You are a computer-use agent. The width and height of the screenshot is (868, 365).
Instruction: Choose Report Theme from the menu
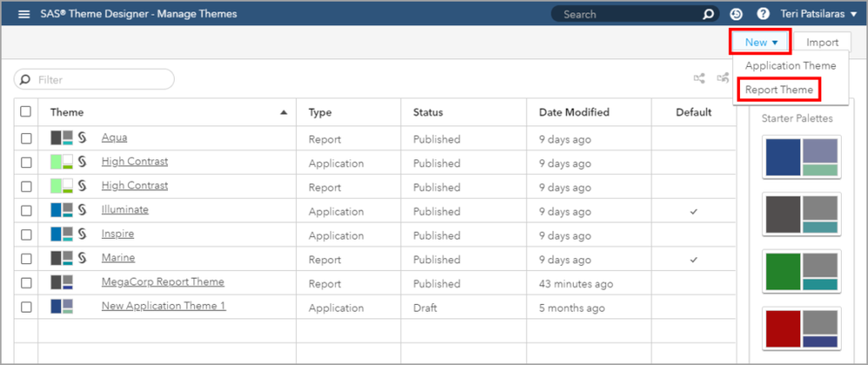pos(778,90)
